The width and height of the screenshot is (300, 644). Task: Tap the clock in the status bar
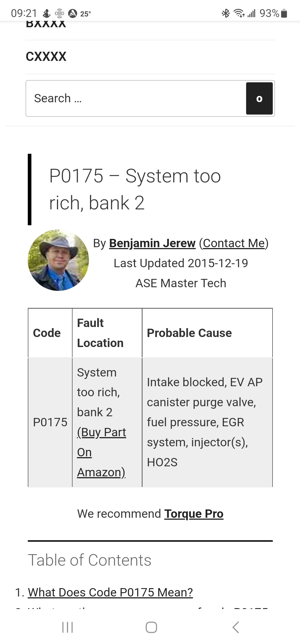coord(24,13)
